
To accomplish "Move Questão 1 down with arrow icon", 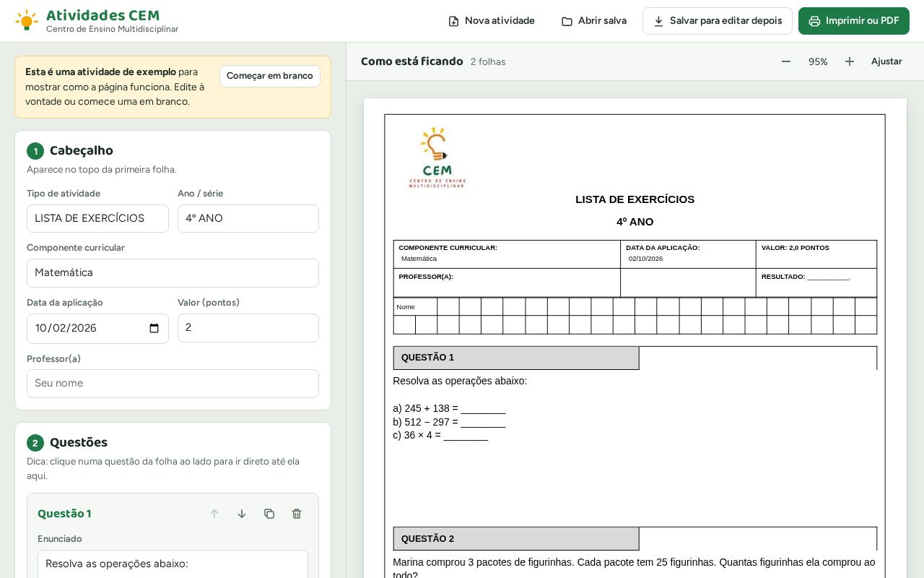I will click(x=242, y=514).
